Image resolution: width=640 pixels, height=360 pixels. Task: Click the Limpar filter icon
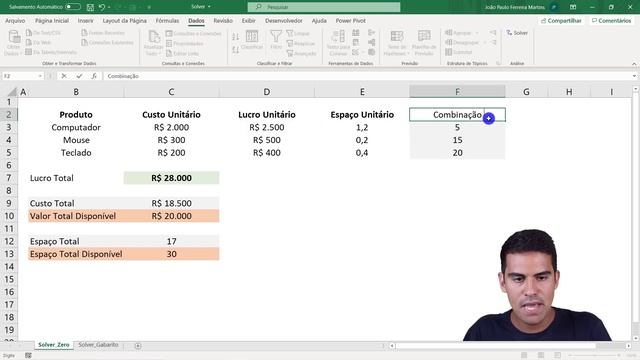(290, 33)
